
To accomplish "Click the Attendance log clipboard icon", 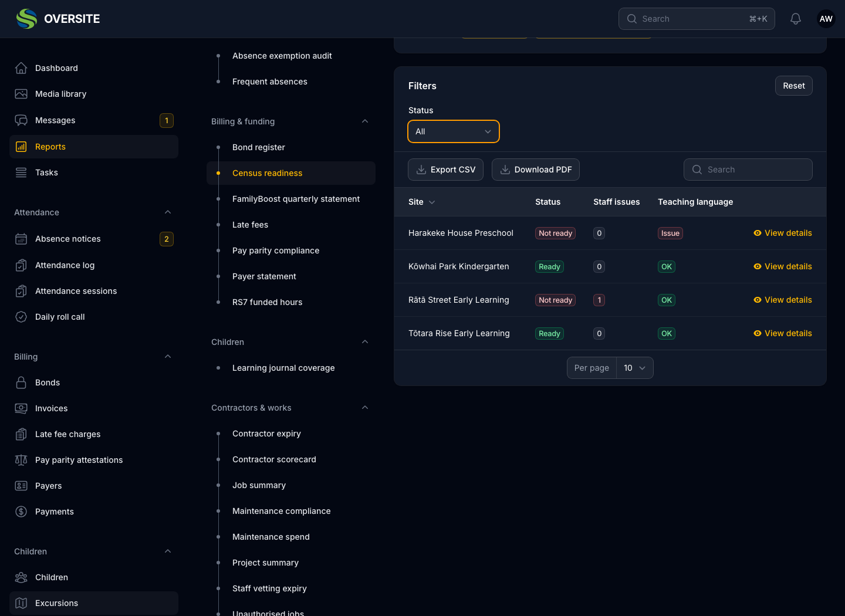I will coord(21,265).
